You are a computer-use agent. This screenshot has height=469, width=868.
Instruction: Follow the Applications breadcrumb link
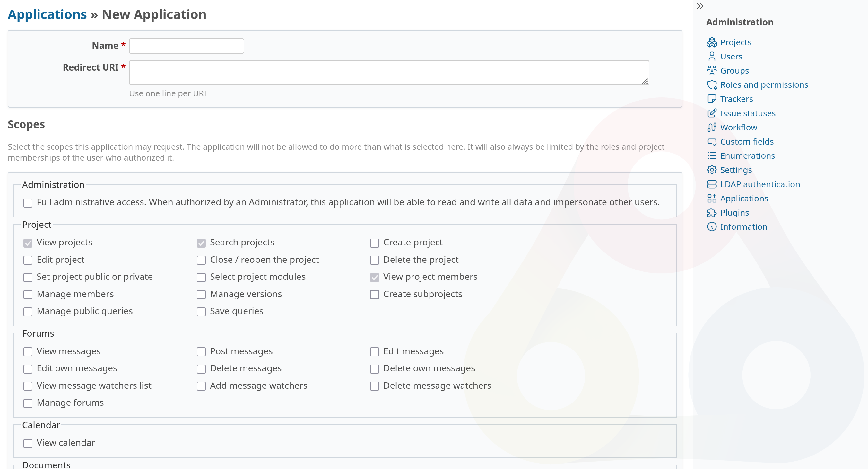pyautogui.click(x=47, y=14)
